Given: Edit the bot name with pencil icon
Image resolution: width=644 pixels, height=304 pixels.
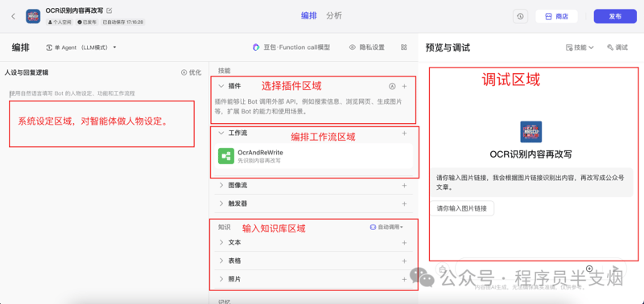Looking at the screenshot, I should pyautogui.click(x=109, y=10).
